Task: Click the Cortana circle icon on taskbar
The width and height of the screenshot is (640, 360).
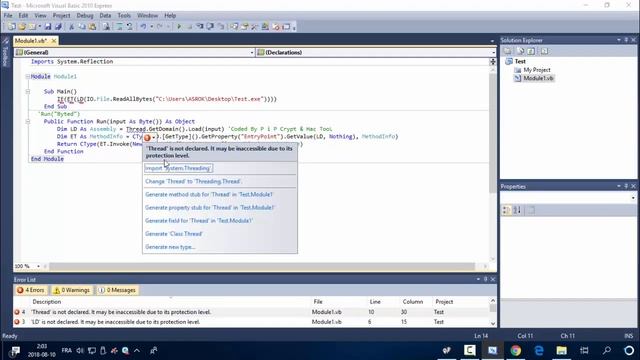Action: pos(629,350)
